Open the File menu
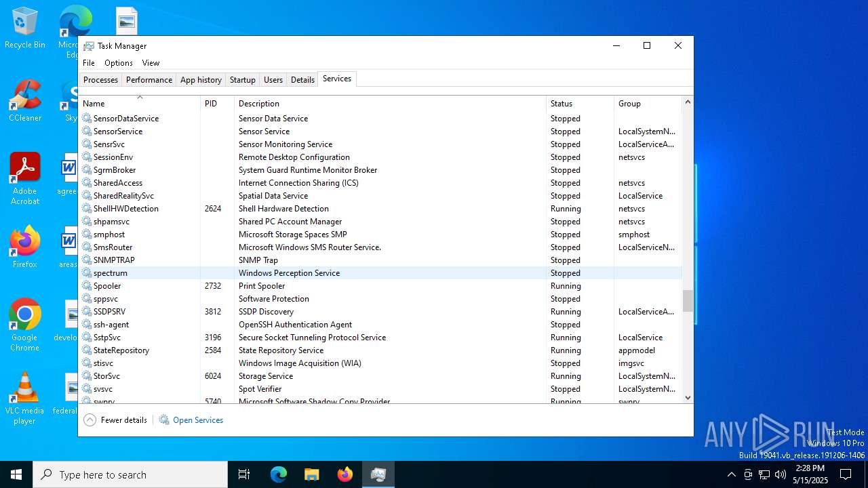 tap(89, 63)
